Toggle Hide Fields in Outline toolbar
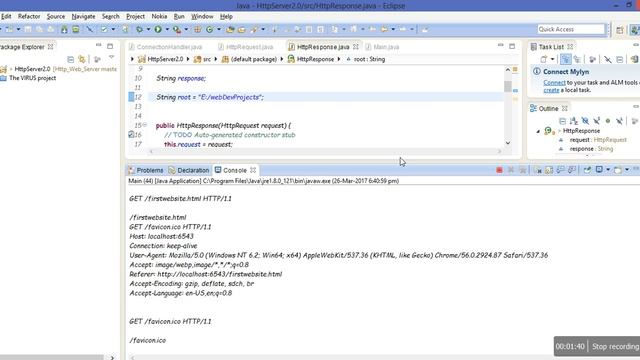 point(585,121)
